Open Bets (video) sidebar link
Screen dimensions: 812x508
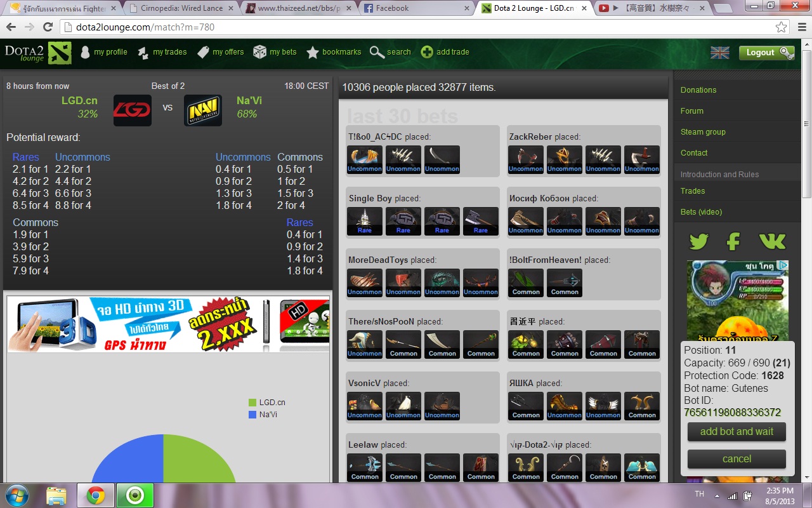[701, 212]
